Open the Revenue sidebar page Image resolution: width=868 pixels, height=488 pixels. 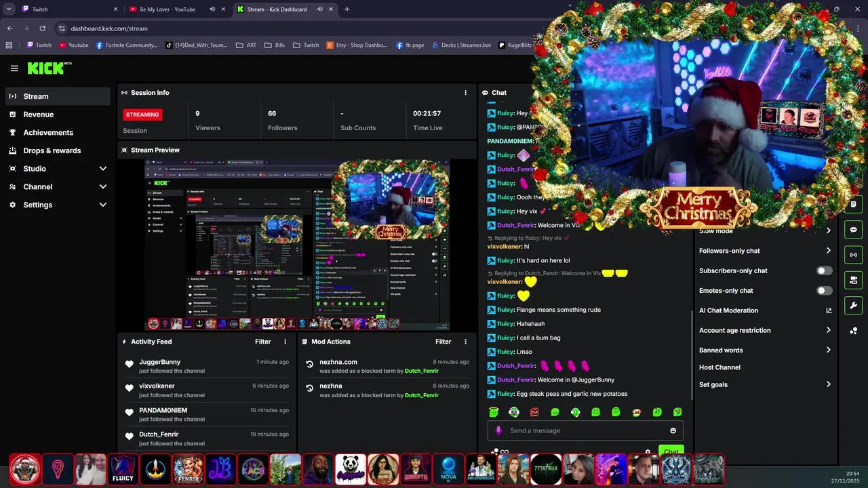tap(58, 115)
